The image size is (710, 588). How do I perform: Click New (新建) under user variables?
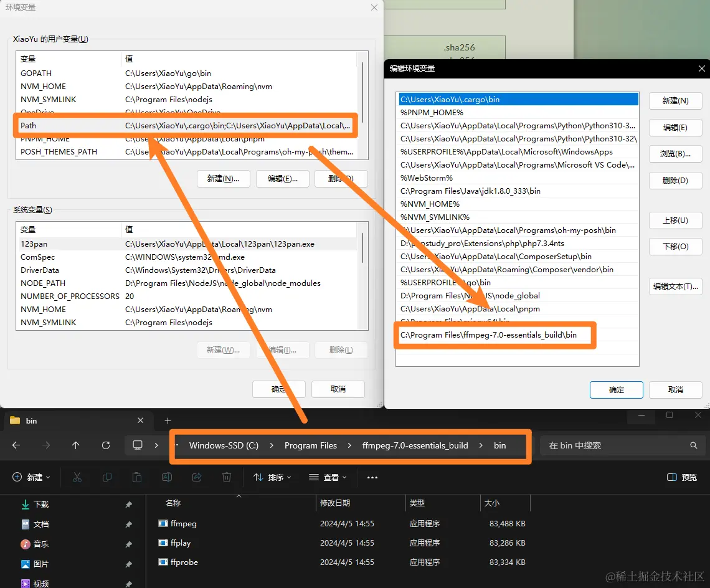(223, 179)
